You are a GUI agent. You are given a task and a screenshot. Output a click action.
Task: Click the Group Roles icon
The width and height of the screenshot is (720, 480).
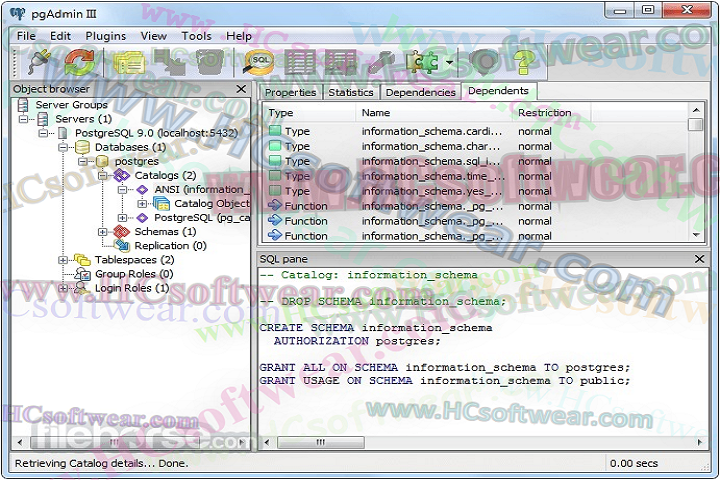pos(82,274)
